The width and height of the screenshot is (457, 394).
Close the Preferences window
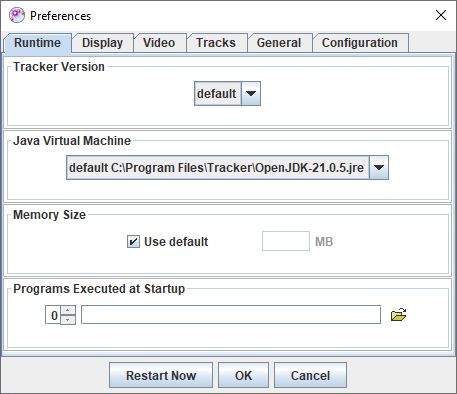tap(441, 15)
